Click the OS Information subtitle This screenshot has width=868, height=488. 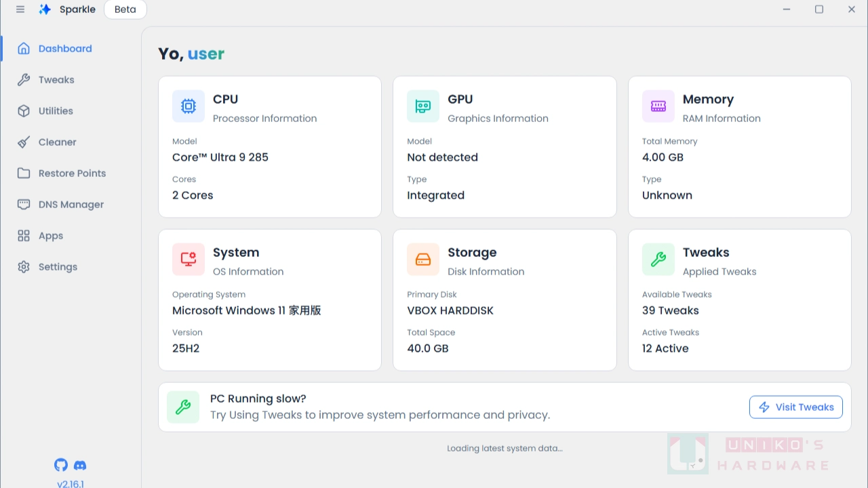coord(248,272)
